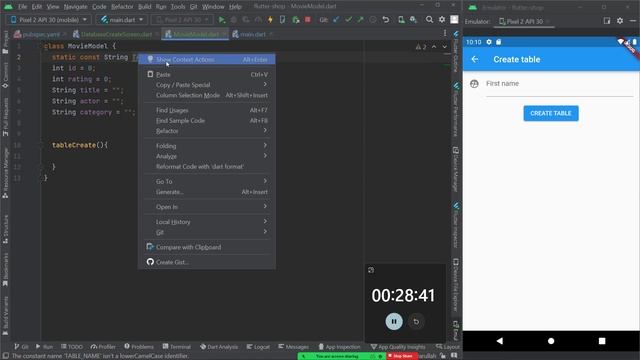Open the Dart Analysis tool window
Image resolution: width=640 pixels, height=360 pixels.
coord(219,347)
